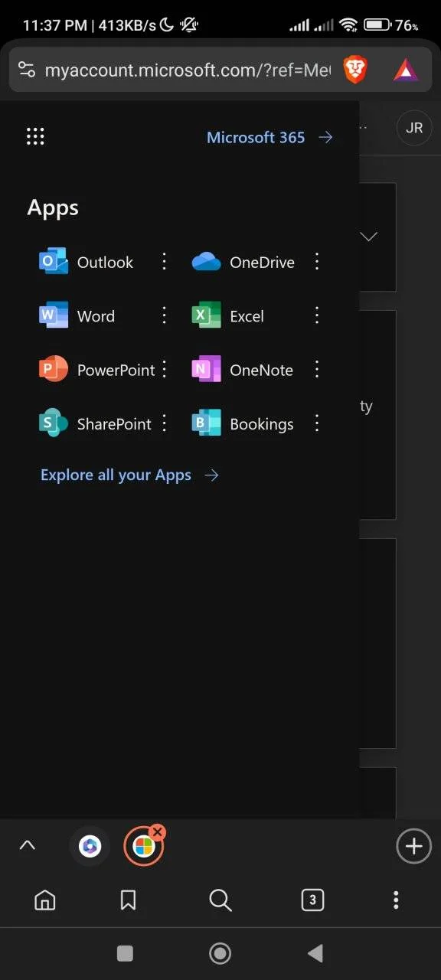The height and width of the screenshot is (980, 441).
Task: Tap Android recent apps square button
Action: (x=125, y=953)
